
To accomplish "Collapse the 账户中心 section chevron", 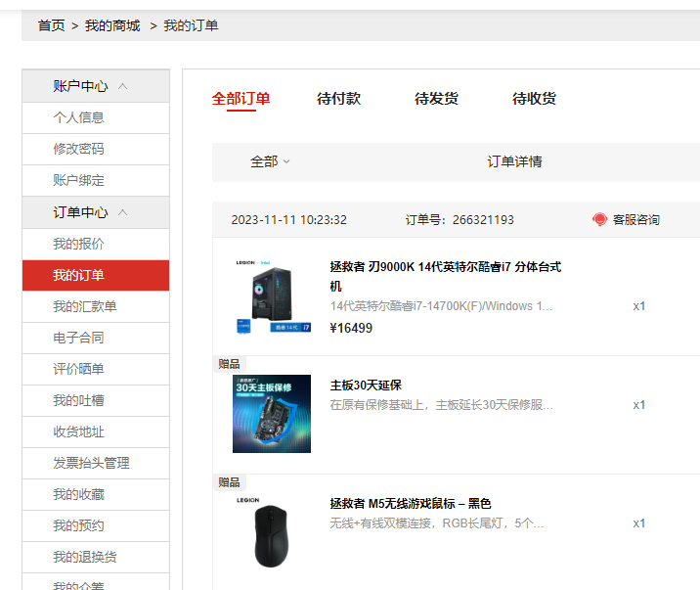I will [123, 86].
